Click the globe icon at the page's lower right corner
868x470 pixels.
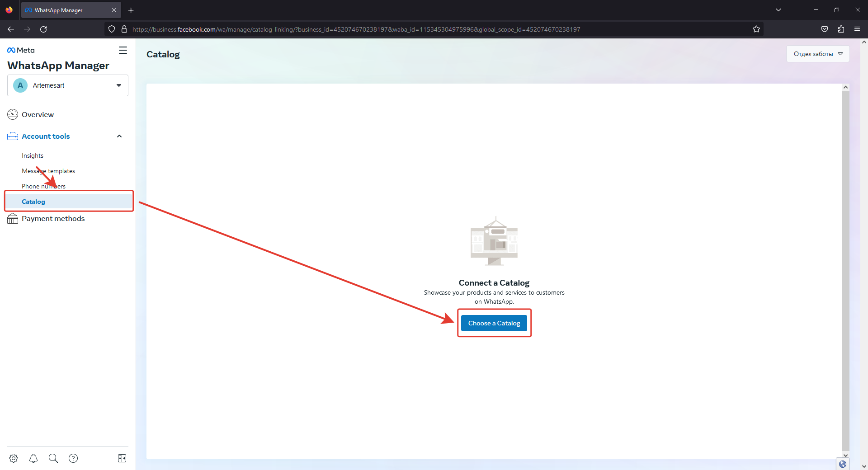pos(843,464)
